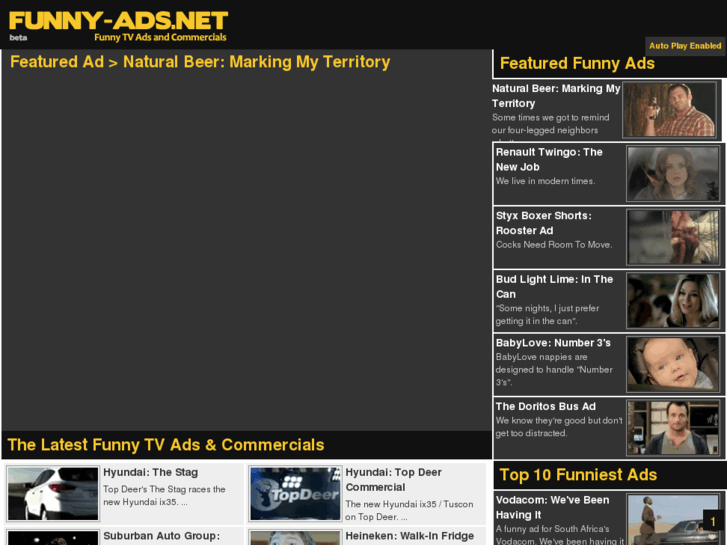Image resolution: width=727 pixels, height=545 pixels.
Task: Click the Renault Twingo woman thumbnail
Action: [x=673, y=173]
